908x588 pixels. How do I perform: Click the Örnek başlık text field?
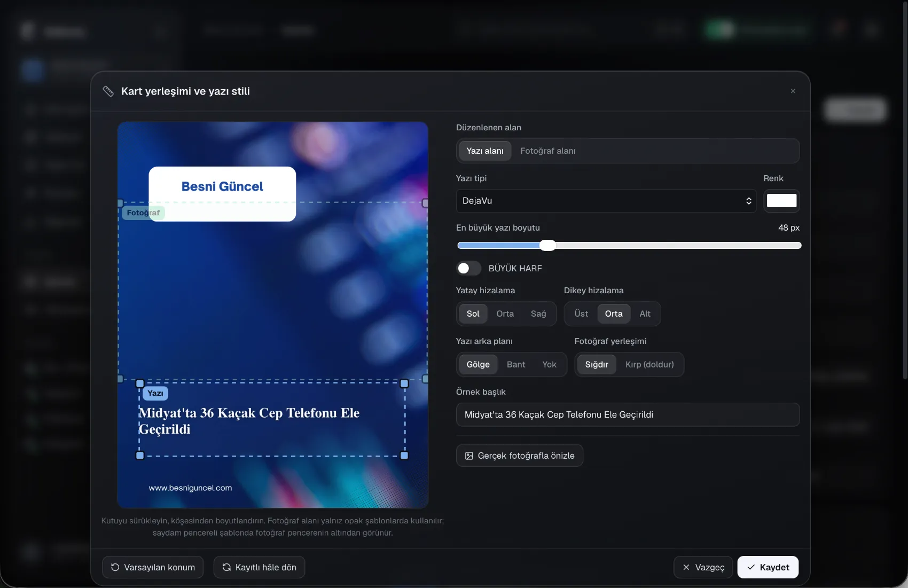point(628,415)
